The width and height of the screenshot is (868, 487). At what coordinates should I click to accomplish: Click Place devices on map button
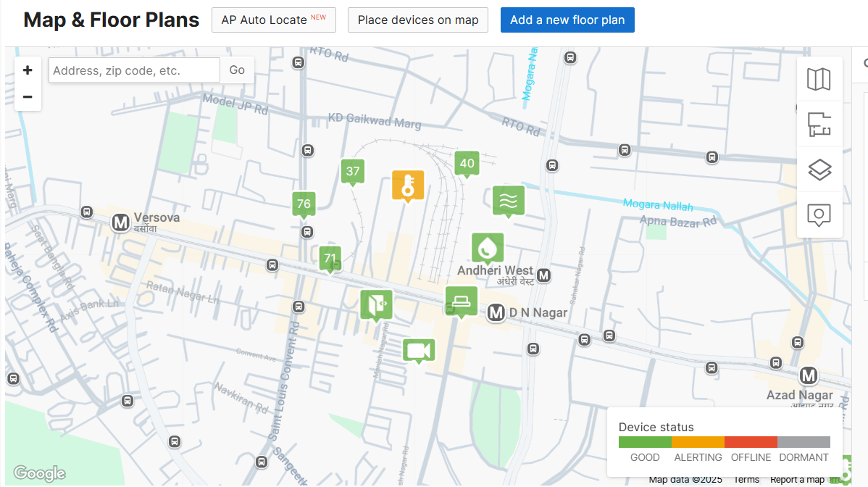(418, 20)
